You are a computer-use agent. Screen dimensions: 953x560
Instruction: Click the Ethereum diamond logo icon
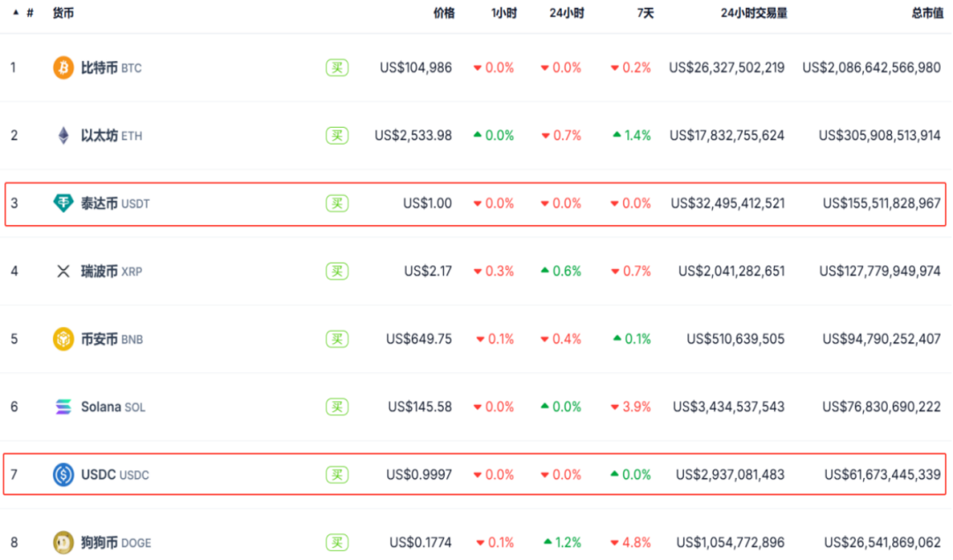(64, 136)
